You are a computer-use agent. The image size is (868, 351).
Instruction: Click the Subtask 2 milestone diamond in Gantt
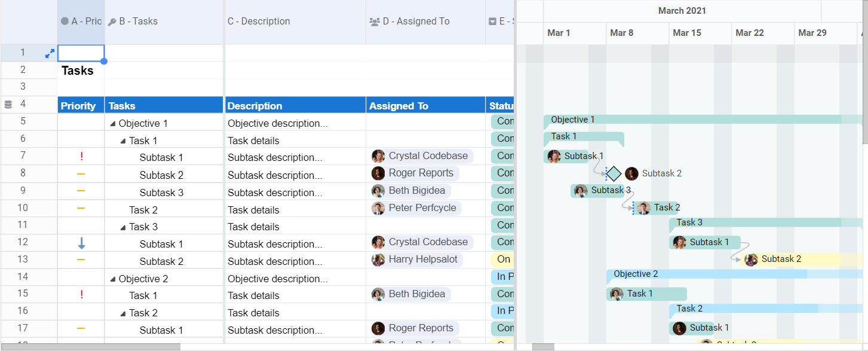pos(614,173)
